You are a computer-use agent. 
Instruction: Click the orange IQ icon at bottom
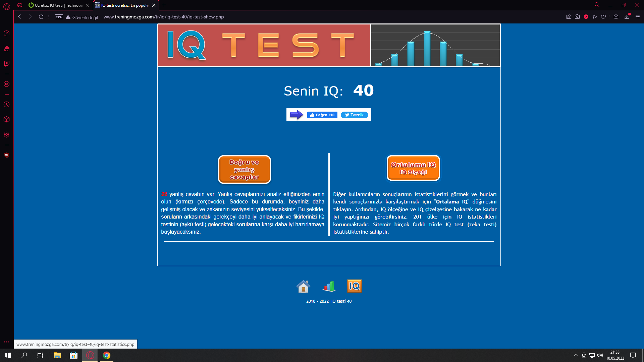pos(354,286)
